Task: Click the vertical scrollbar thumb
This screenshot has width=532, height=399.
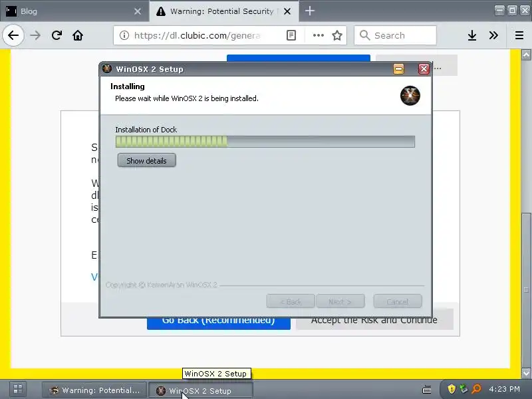Action: pos(526,290)
